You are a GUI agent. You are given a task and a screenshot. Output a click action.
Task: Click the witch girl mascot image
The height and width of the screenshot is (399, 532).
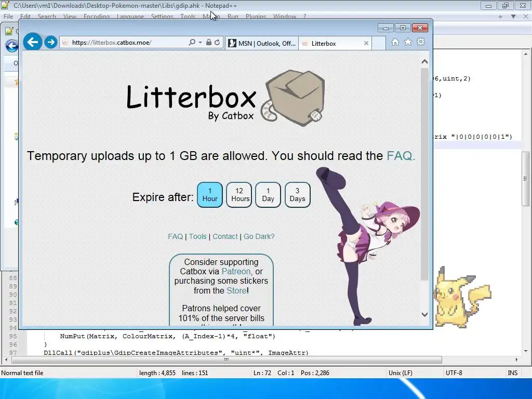click(x=368, y=246)
